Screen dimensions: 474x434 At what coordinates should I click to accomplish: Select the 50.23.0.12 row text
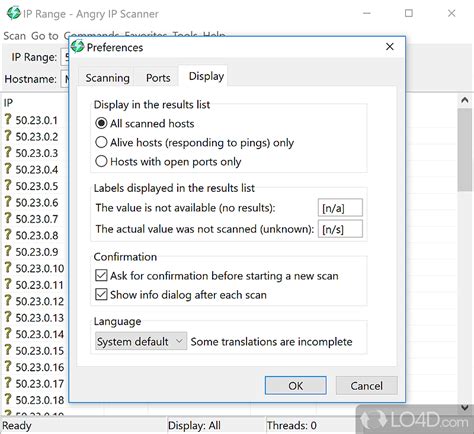40,301
